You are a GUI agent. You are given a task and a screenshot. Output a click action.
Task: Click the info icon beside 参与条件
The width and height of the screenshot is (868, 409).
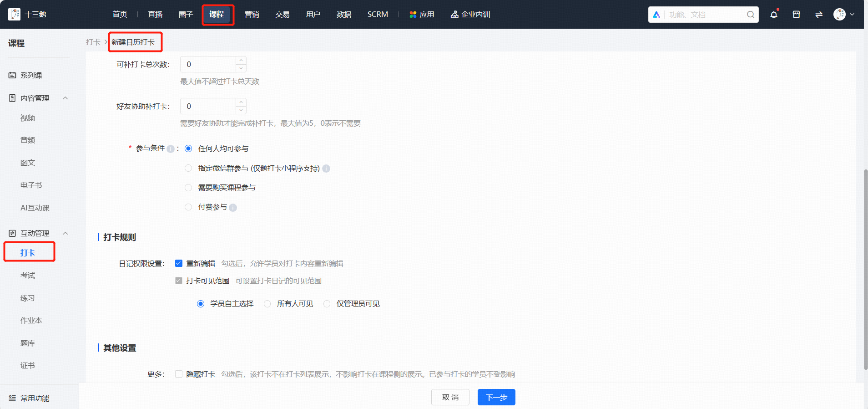(x=171, y=149)
